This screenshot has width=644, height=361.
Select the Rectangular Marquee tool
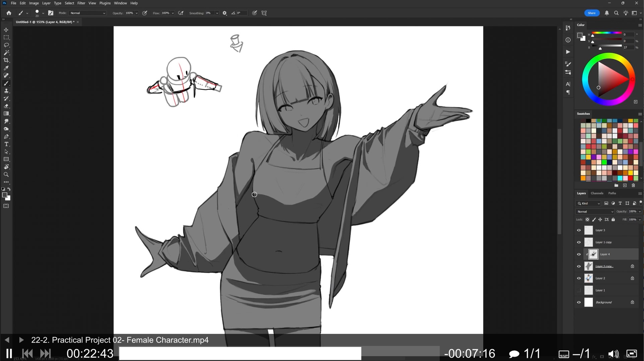(x=6, y=37)
